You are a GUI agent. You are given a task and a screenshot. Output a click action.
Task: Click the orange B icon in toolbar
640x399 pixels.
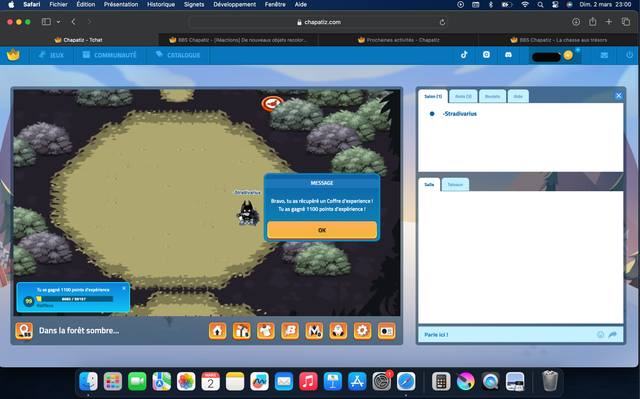290,331
